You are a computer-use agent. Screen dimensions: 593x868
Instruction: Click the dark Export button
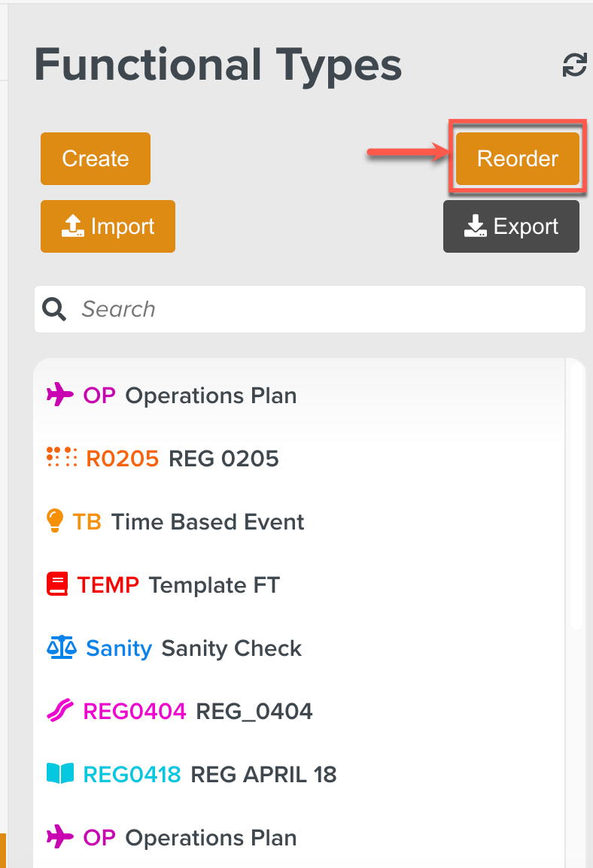pos(511,226)
